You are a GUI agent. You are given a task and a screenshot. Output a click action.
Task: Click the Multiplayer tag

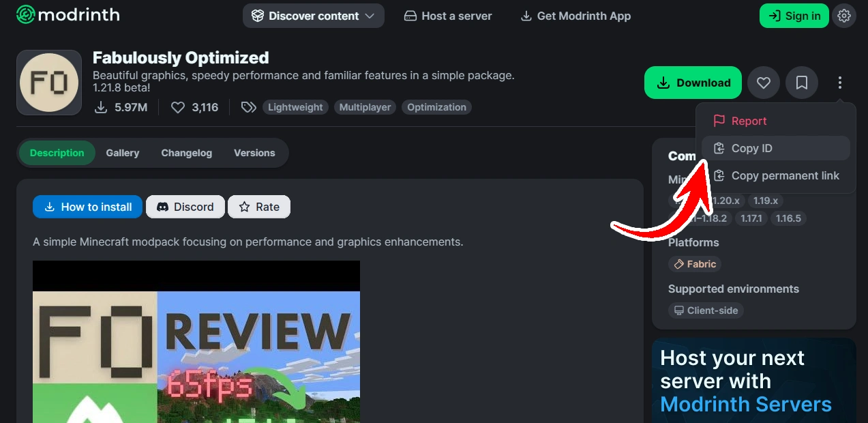click(x=365, y=107)
